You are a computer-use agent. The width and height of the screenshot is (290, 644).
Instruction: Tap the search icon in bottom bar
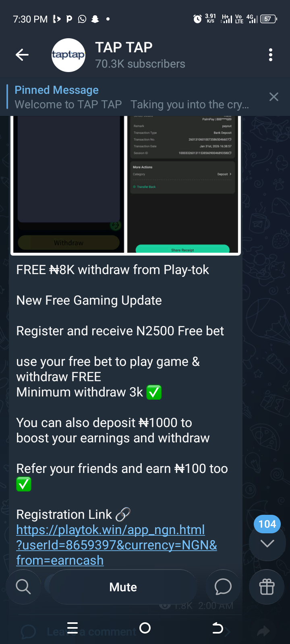point(23,587)
